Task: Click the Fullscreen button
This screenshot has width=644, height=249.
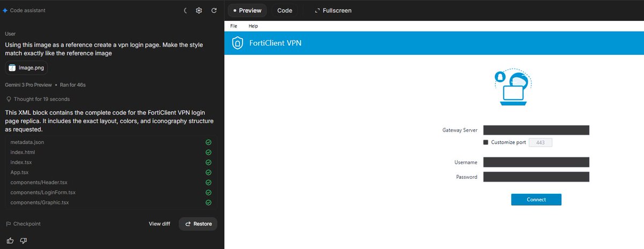Action: pyautogui.click(x=333, y=10)
